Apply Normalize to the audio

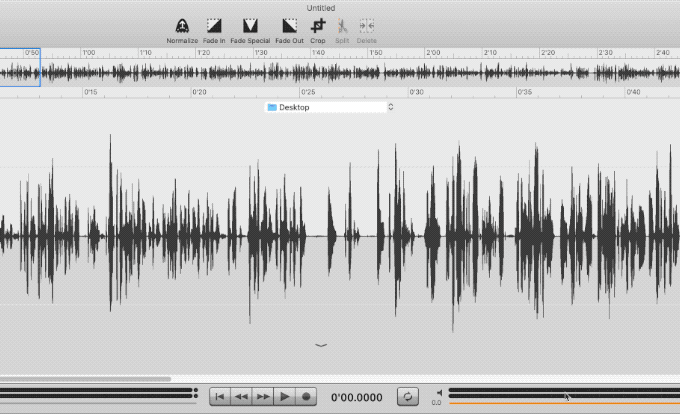(182, 31)
